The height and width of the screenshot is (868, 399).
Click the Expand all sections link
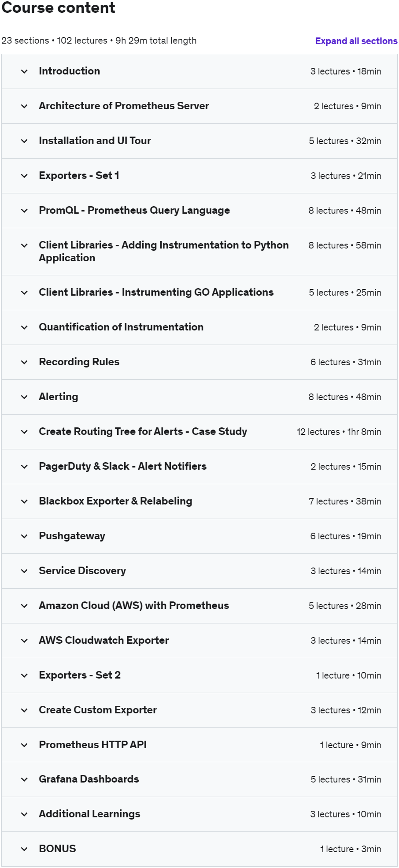pos(356,41)
